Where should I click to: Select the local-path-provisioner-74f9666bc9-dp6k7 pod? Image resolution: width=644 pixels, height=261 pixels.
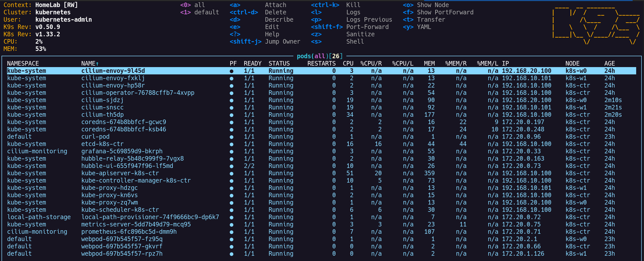tap(321, 217)
